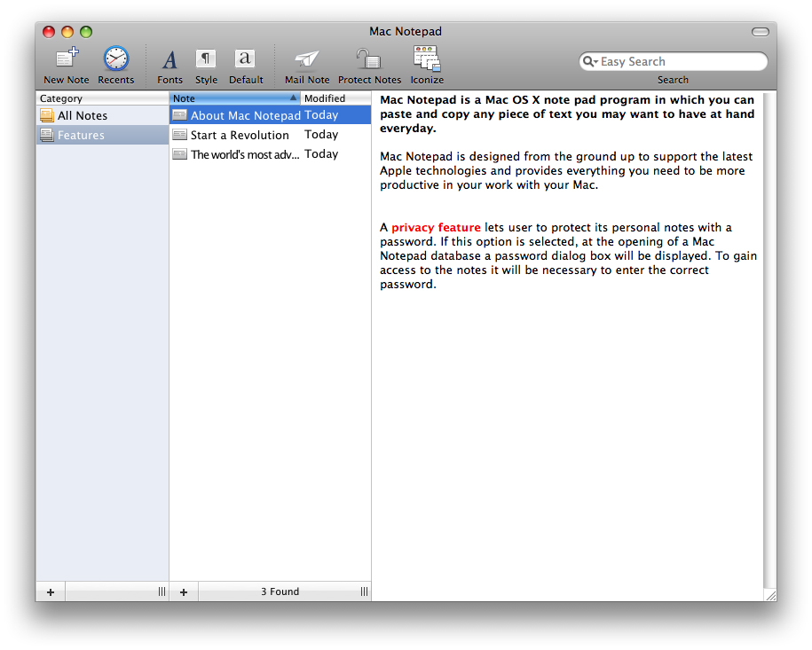Open the Fonts panel icon
The image size is (812, 650).
pyautogui.click(x=169, y=59)
